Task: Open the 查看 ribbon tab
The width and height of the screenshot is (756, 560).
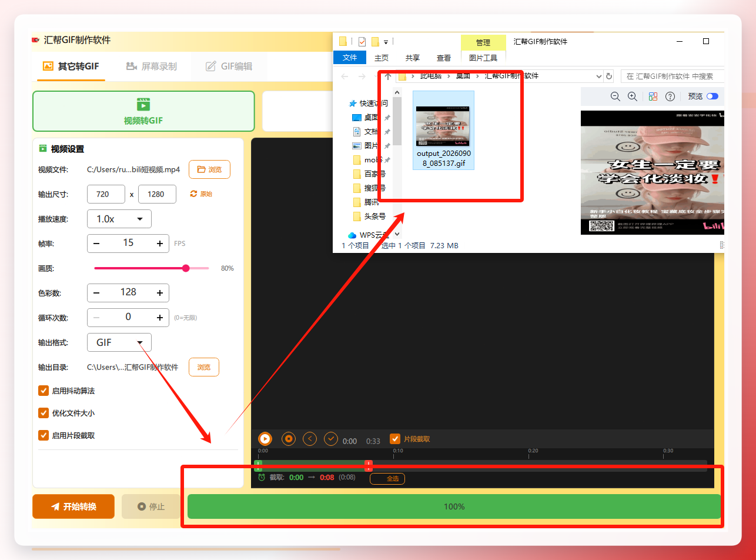Action: [x=444, y=58]
